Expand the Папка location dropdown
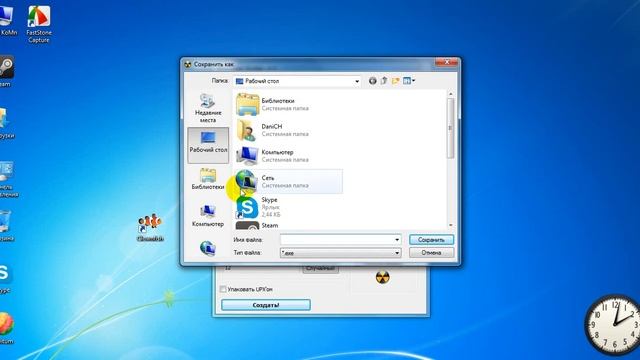Screen dimensions: 640x360 [x=357, y=81]
